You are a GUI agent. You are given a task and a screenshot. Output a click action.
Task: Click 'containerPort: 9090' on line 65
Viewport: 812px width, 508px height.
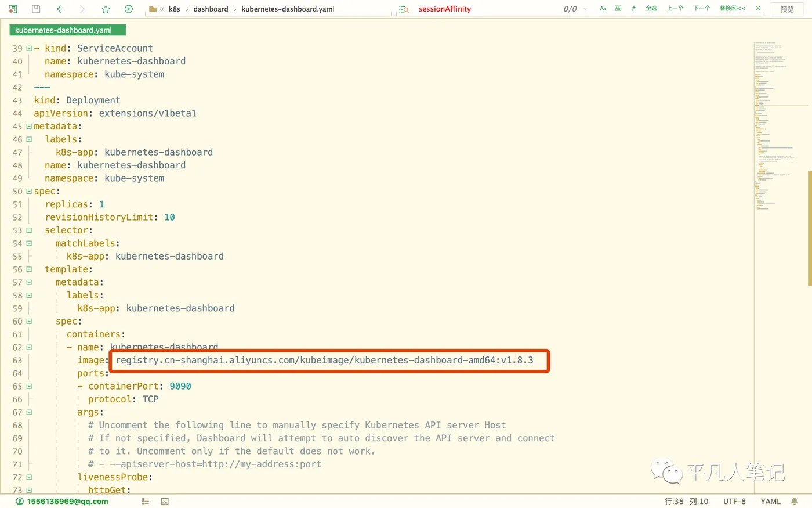(x=139, y=386)
